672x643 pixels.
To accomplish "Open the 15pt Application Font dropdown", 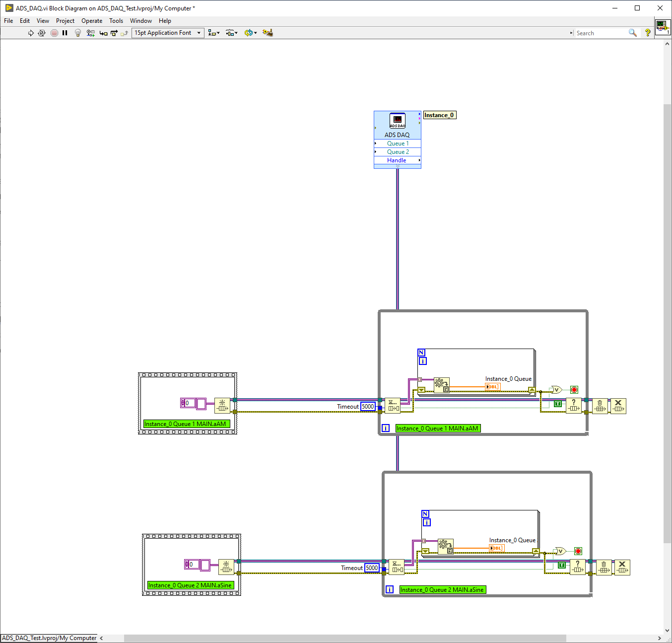I will [168, 33].
